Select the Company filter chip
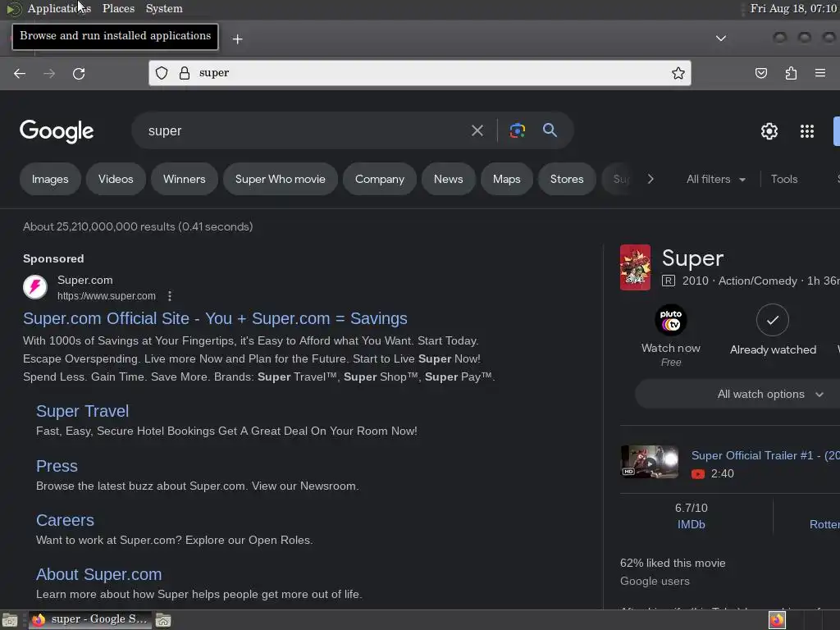The width and height of the screenshot is (840, 630). [380, 179]
